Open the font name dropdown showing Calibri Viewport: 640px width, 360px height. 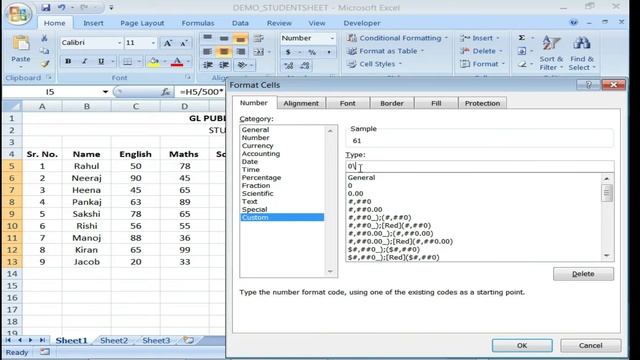coord(119,43)
